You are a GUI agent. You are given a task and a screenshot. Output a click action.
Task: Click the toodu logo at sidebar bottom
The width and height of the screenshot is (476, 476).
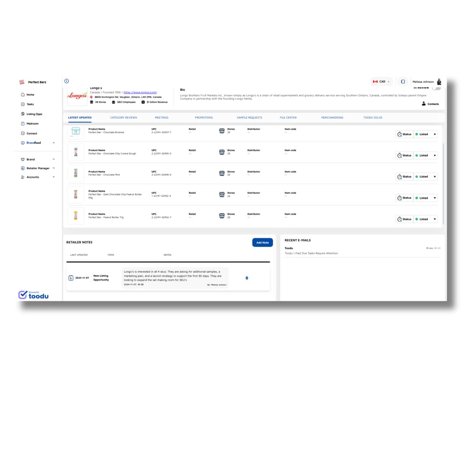pos(33,295)
